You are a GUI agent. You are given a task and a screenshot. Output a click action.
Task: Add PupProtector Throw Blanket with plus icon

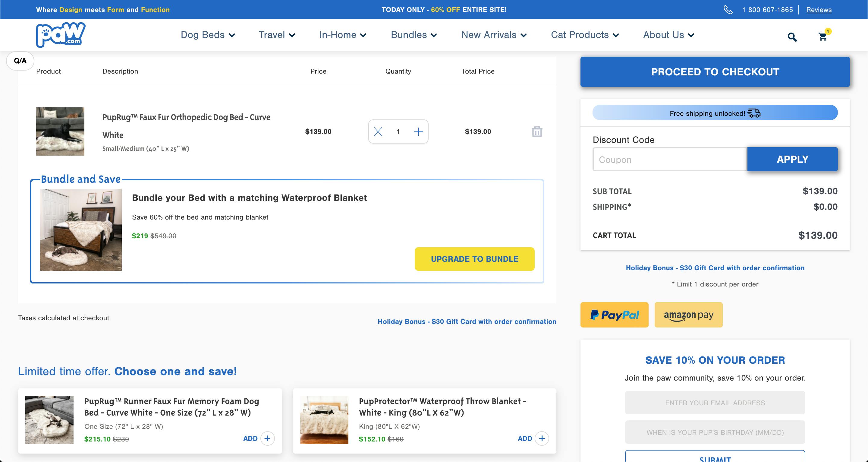click(x=542, y=438)
